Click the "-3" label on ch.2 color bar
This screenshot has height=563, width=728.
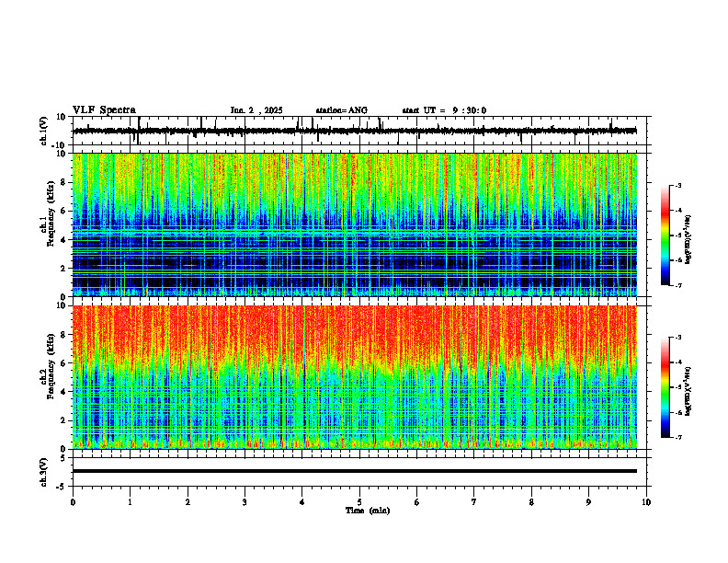[x=677, y=338]
